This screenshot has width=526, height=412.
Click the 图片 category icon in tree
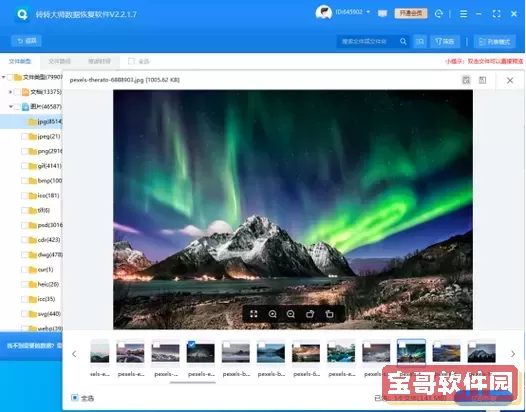pyautogui.click(x=25, y=107)
